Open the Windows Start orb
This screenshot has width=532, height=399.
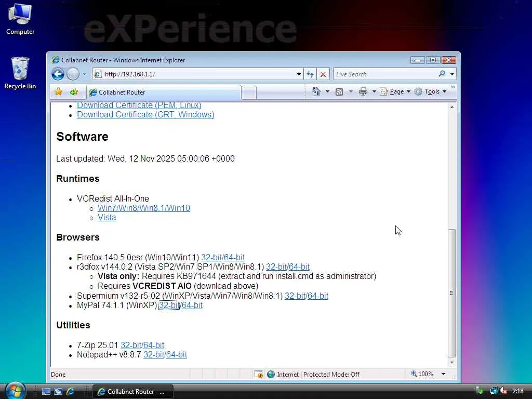pos(15,391)
